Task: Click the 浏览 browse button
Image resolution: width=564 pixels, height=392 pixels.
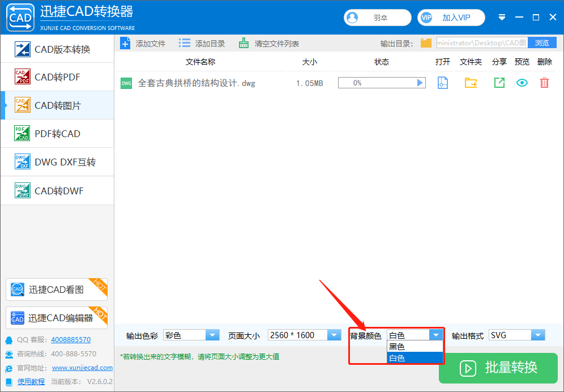Action: click(x=542, y=43)
